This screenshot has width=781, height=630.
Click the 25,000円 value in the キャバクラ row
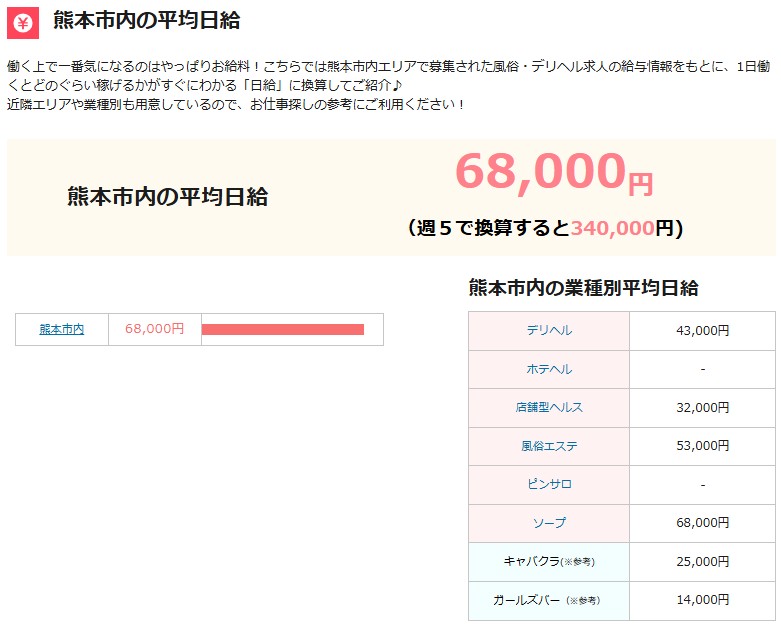[x=702, y=561]
